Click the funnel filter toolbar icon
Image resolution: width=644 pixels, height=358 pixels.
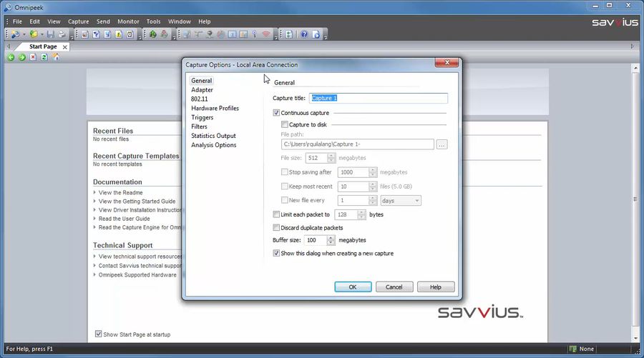[96, 34]
